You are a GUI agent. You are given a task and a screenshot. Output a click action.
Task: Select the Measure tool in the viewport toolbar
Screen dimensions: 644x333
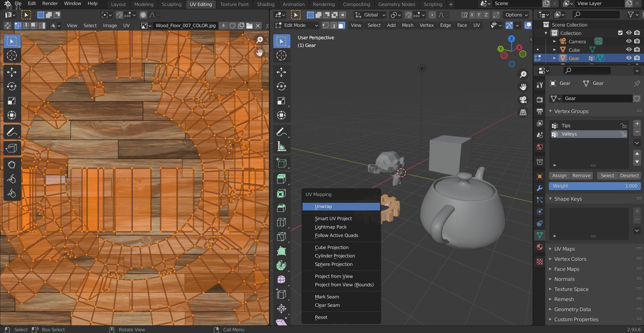coord(281,146)
